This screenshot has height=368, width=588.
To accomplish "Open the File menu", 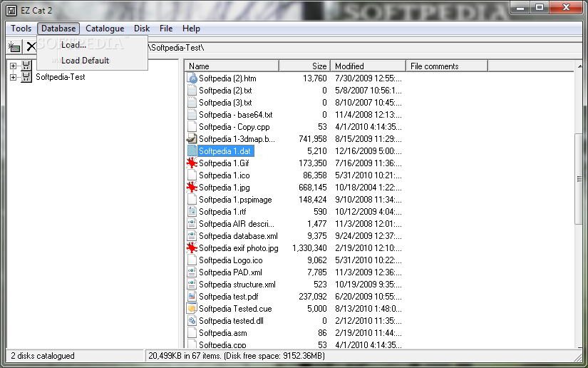I will (x=166, y=29).
